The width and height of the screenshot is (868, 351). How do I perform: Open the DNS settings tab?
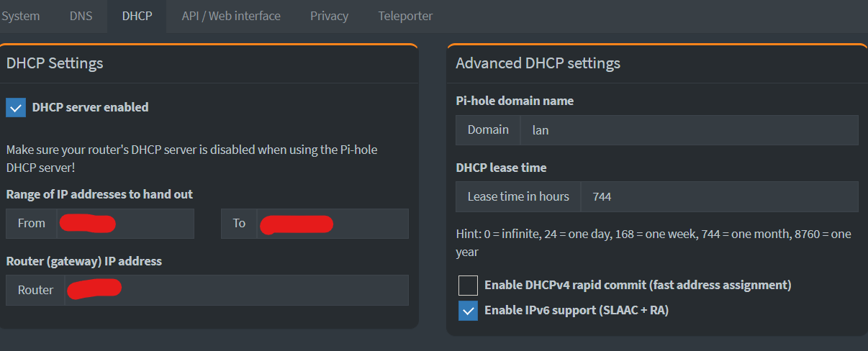coord(81,16)
